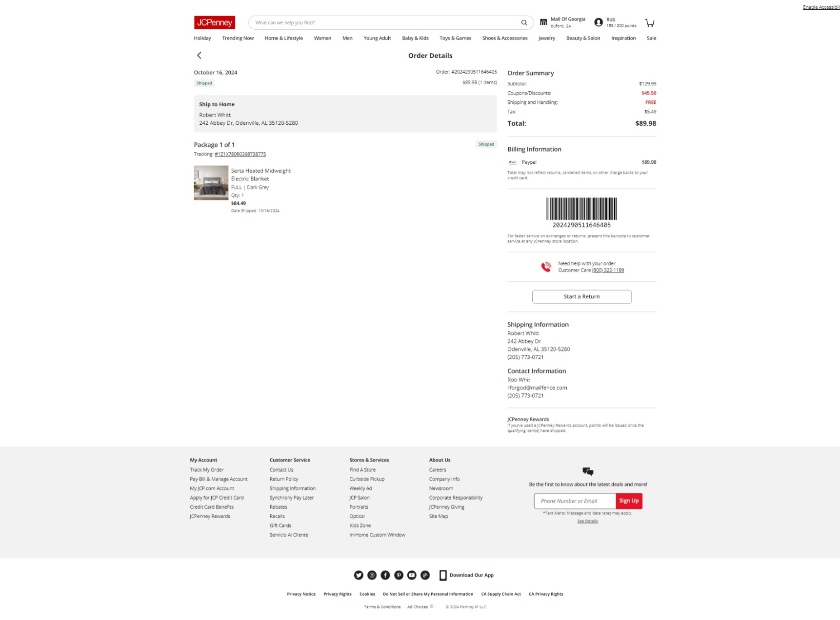Open JCPenney's Twitter page icon

point(359,575)
